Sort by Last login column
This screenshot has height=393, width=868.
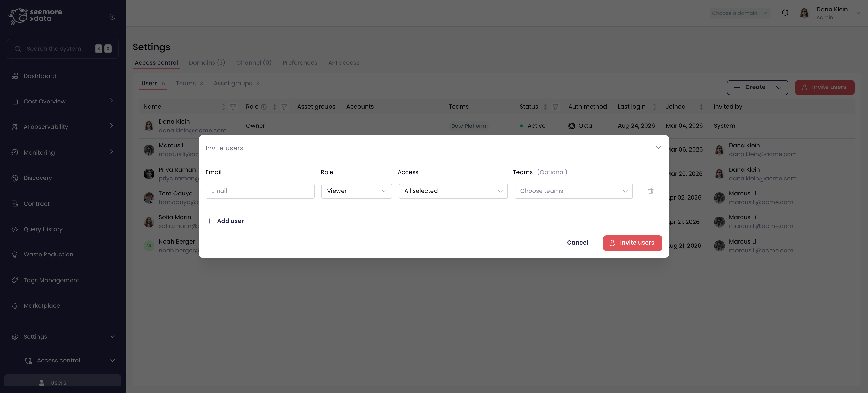654,107
